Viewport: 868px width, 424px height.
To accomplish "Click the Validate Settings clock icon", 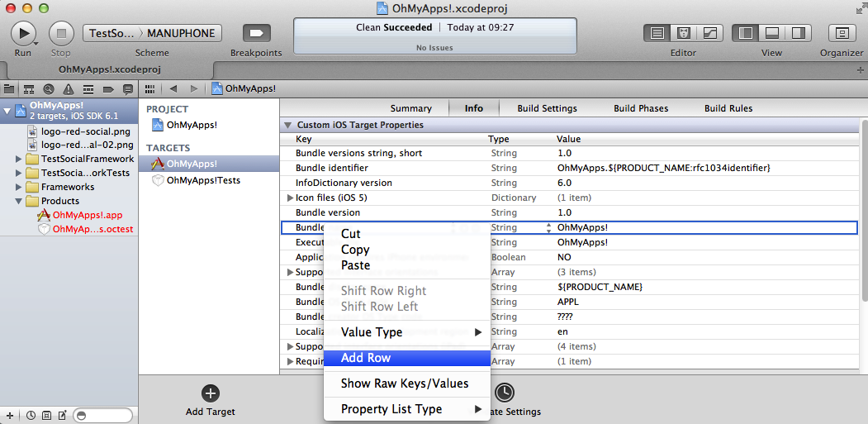I will [503, 393].
